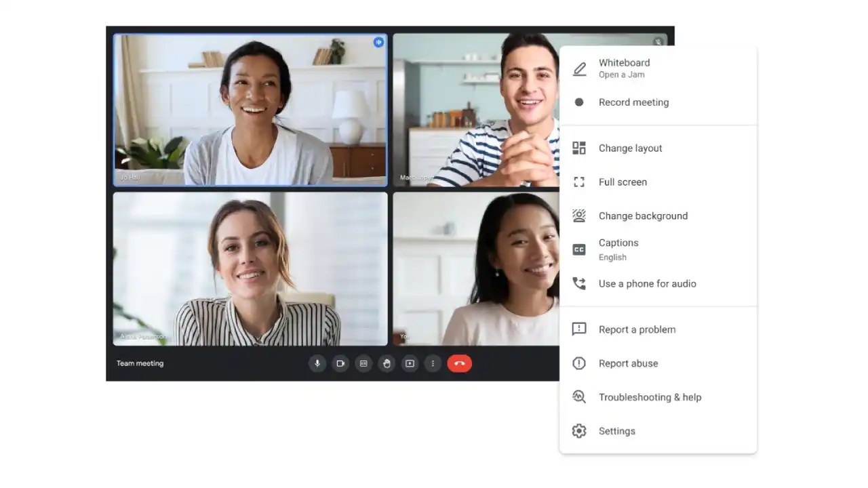Click the audio indicator on Jo Hall's tile
This screenshot has width=868, height=488.
pyautogui.click(x=378, y=42)
